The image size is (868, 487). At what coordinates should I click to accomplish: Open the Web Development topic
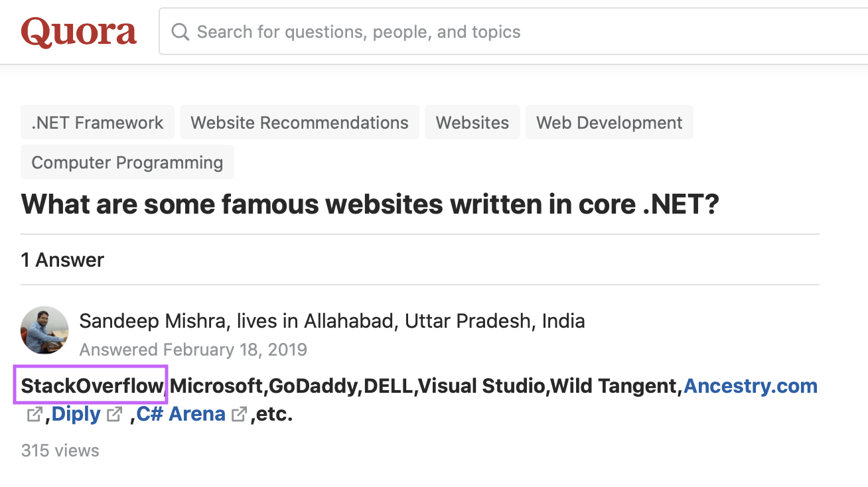pyautogui.click(x=609, y=122)
